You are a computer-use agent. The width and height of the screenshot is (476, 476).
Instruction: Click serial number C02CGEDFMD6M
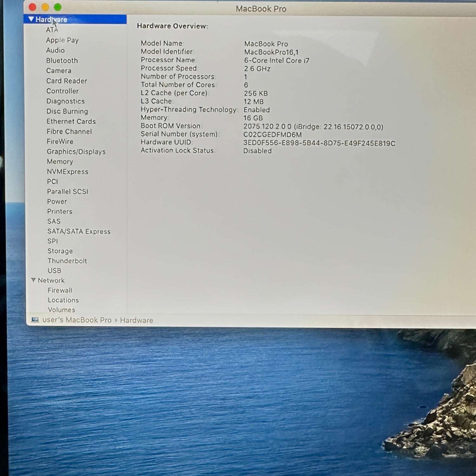[x=273, y=135]
